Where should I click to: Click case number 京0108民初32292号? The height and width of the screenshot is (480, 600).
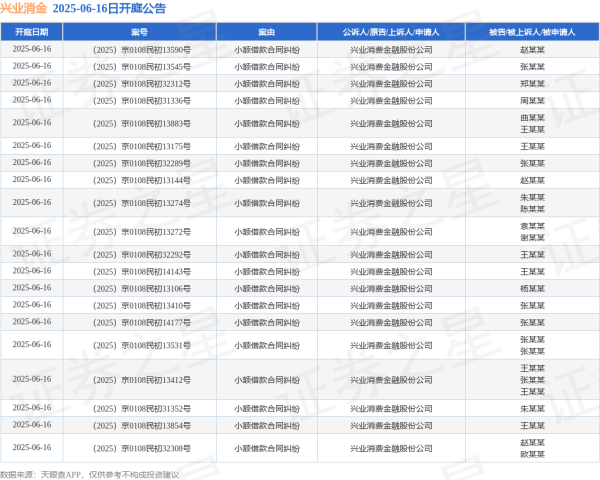pos(156,255)
